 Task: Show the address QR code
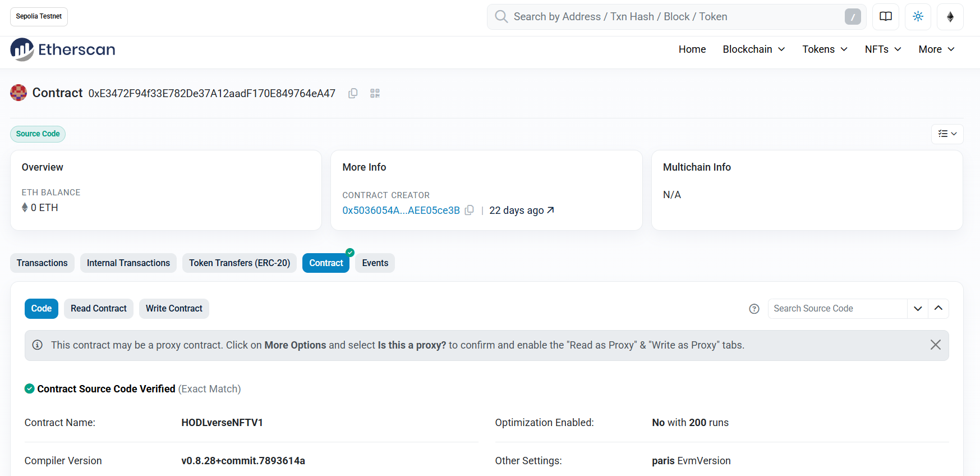pos(375,93)
